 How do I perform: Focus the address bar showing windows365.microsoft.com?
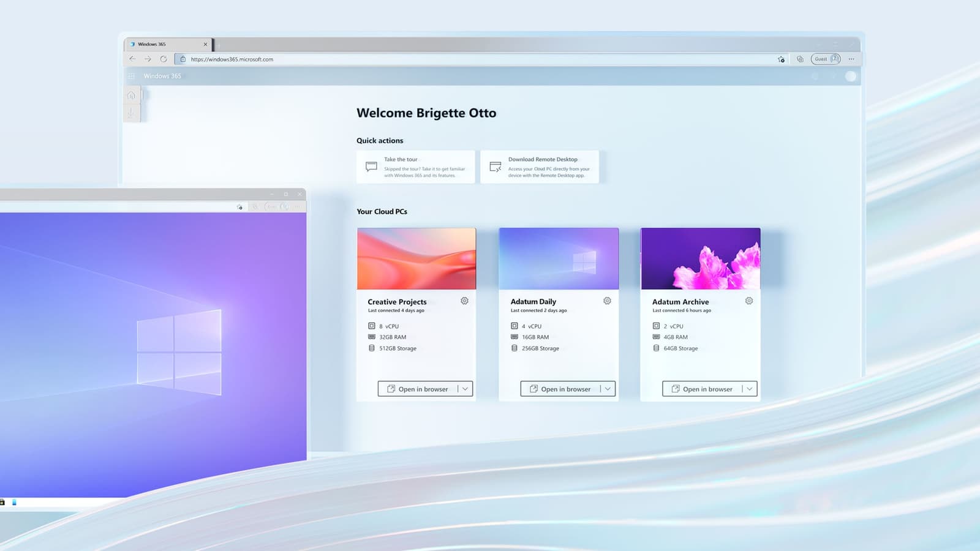click(x=481, y=59)
